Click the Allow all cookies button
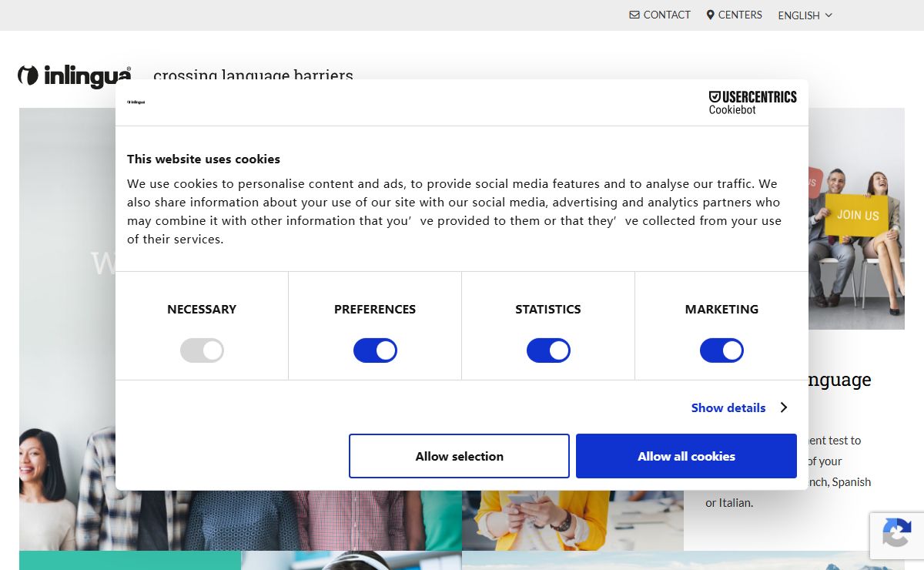 coord(686,456)
